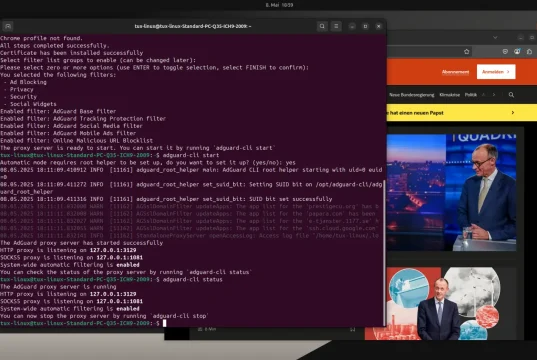Open the Pocket icon in browser toolbar
The image size is (537, 360).
[x=505, y=51]
